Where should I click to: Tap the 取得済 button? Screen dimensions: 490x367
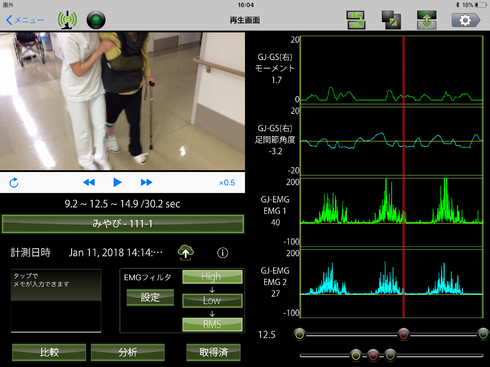coord(213,352)
